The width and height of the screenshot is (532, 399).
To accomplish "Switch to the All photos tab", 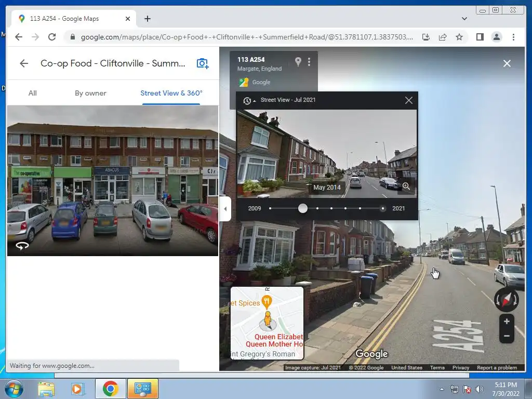I will (x=33, y=94).
